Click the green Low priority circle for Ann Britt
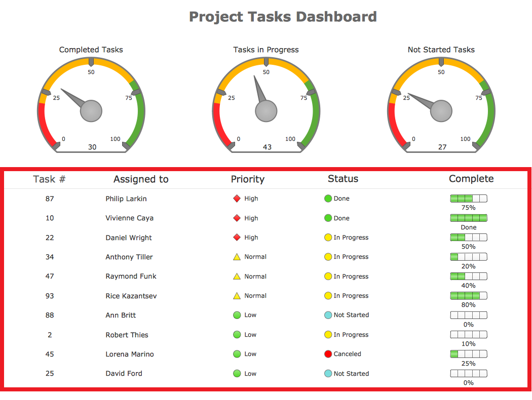 point(237,315)
